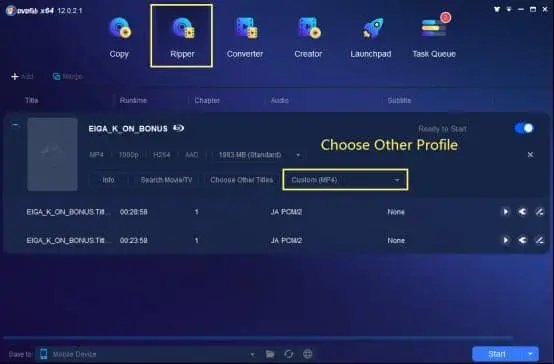Image resolution: width=554 pixels, height=364 pixels.
Task: Click the Audio column header
Action: point(279,100)
